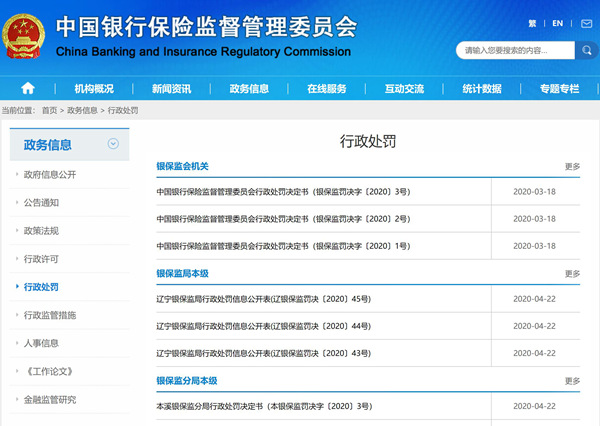Click date 2020-04-22 of 本溪 row
Screen dimensions: 600x426
coord(534,406)
